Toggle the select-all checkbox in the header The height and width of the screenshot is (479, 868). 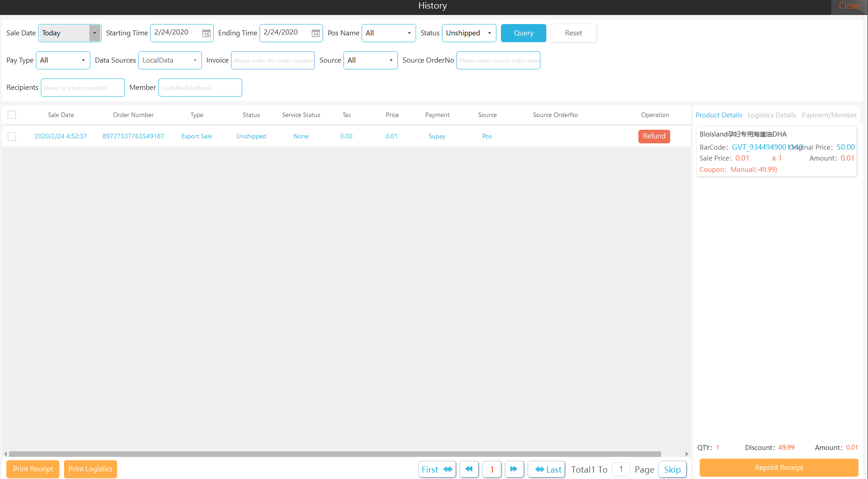coord(12,115)
